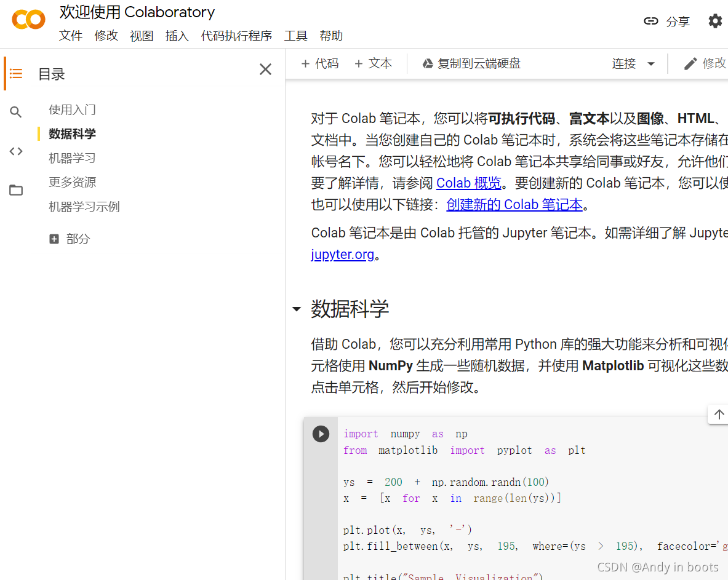Image resolution: width=728 pixels, height=580 pixels.
Task: Add a code cell with + 代码
Action: tap(320, 63)
